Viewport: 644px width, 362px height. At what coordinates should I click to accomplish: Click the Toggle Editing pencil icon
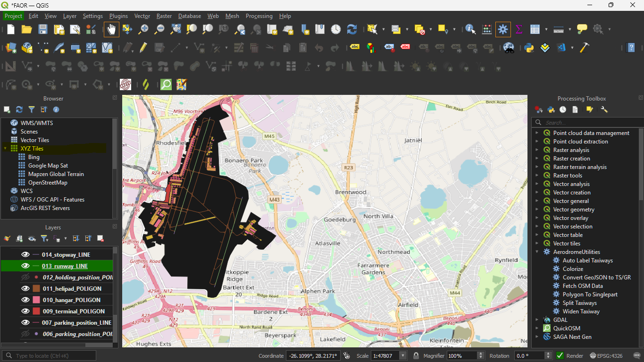143,48
